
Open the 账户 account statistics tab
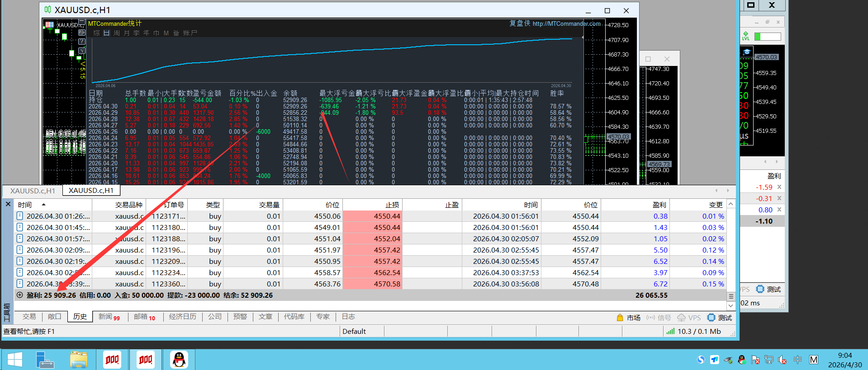coord(190,33)
